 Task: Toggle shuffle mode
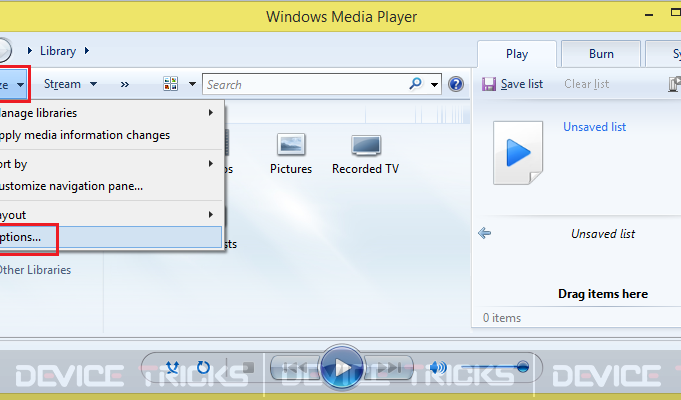(x=172, y=367)
